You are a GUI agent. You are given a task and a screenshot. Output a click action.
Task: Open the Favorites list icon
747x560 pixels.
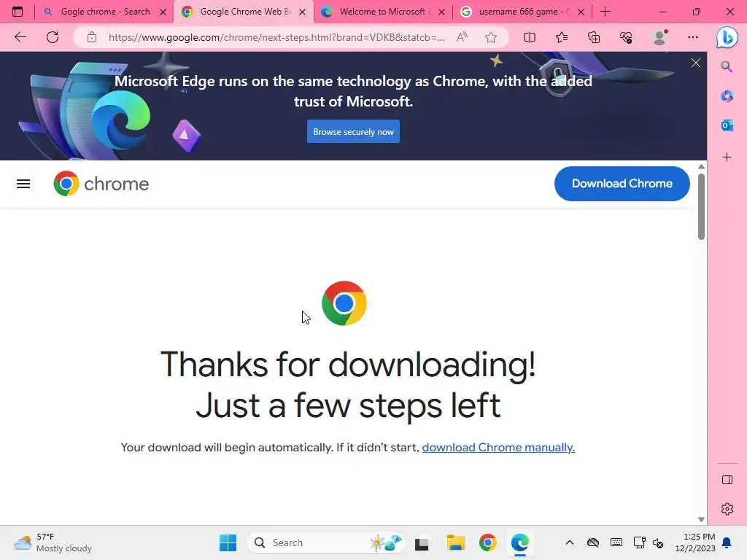562,37
